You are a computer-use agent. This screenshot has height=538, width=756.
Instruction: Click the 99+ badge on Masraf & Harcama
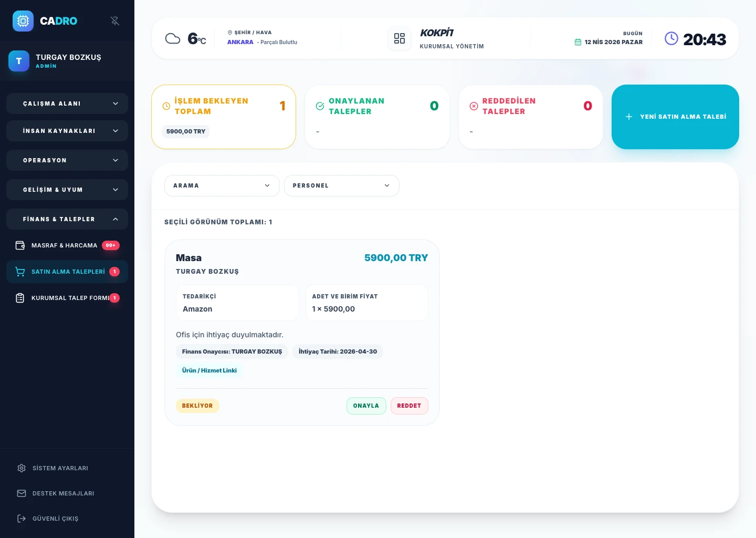111,245
